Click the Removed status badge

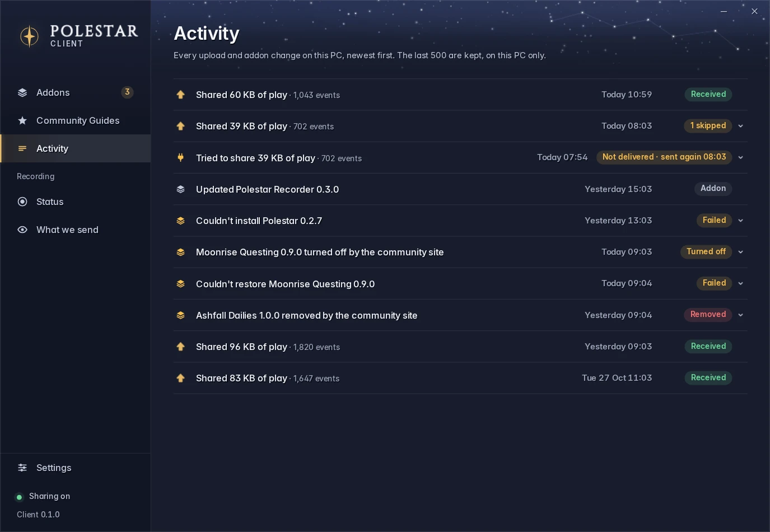pos(708,314)
